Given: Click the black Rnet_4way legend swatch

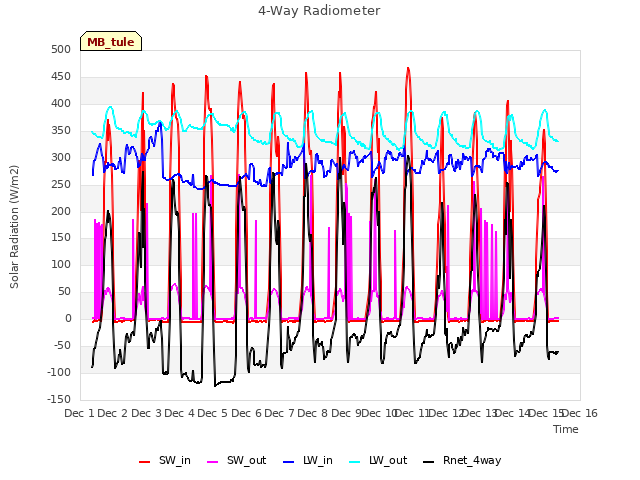Looking at the screenshot, I should pos(429,462).
